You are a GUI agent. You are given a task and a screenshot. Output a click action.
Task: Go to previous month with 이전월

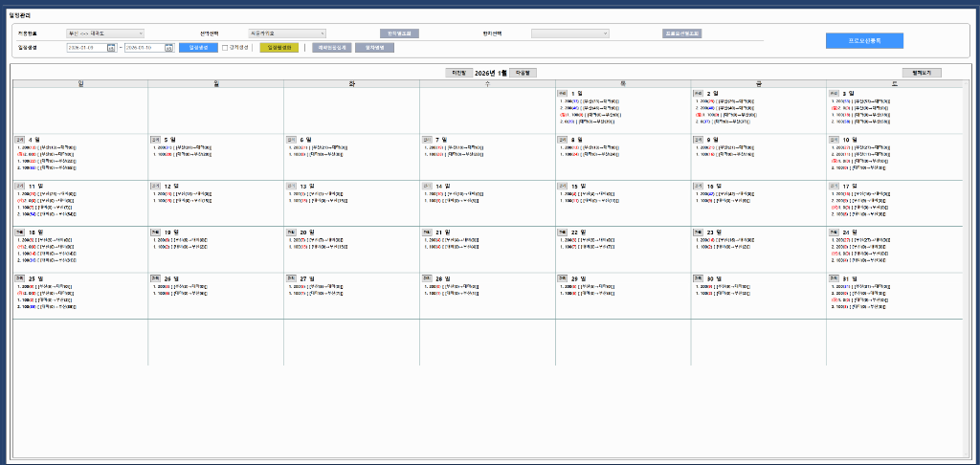[458, 72]
